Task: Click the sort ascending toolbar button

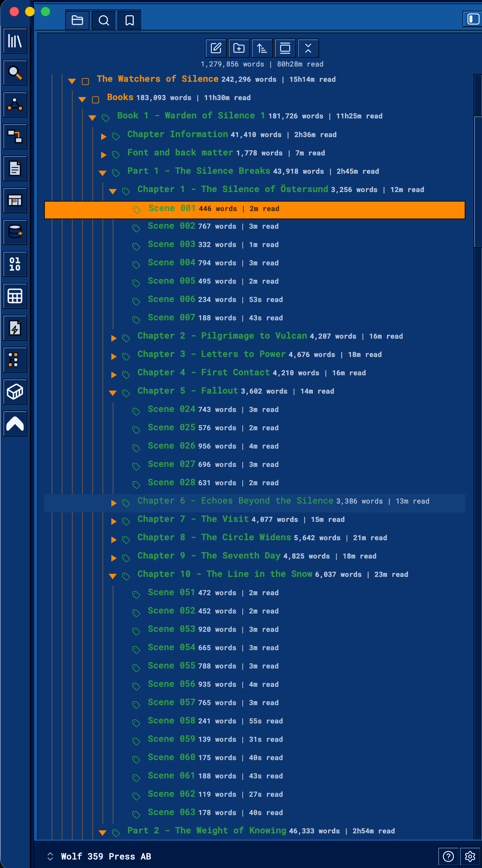Action: tap(262, 48)
